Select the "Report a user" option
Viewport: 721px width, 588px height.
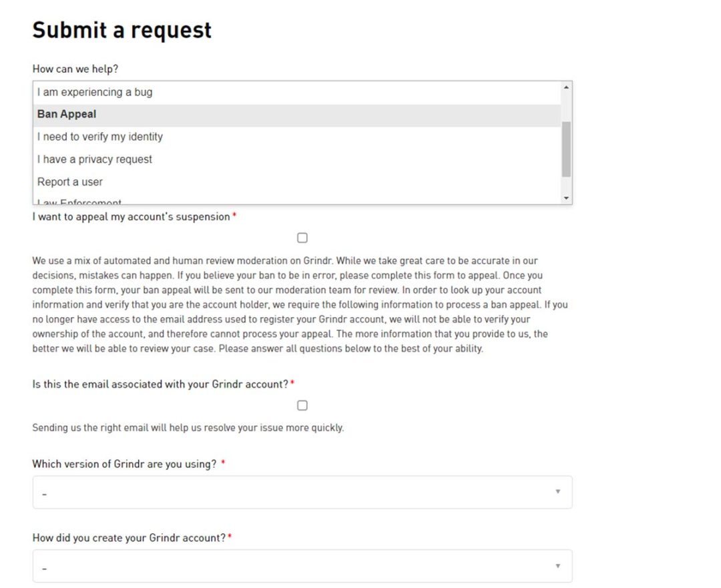[70, 182]
